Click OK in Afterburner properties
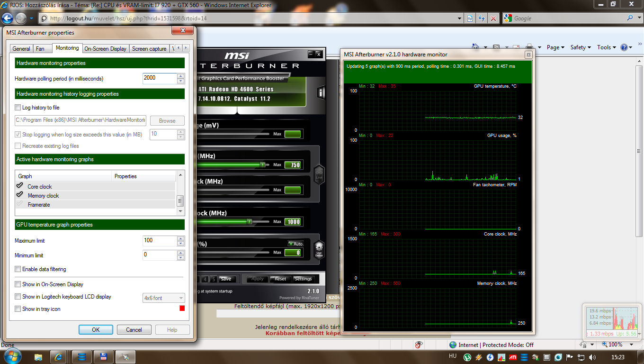 pos(96,330)
